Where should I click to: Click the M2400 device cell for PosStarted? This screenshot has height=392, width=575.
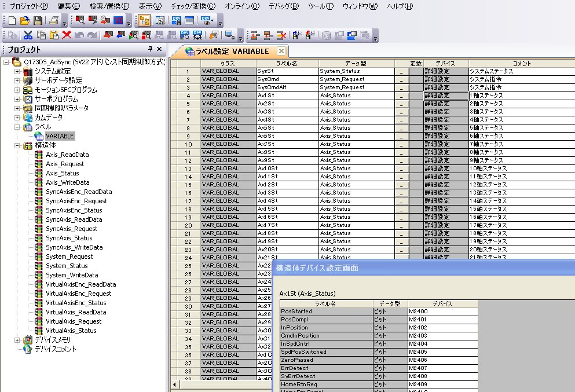tap(442, 312)
